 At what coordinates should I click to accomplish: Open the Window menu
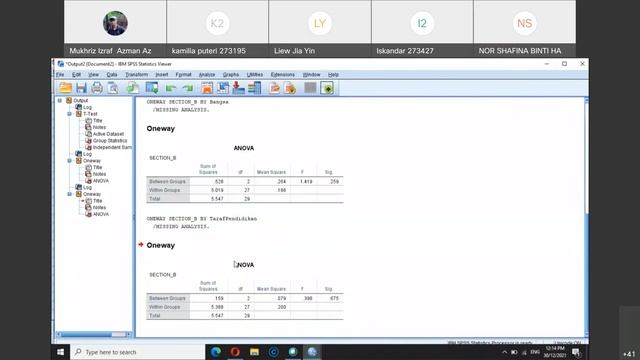311,75
